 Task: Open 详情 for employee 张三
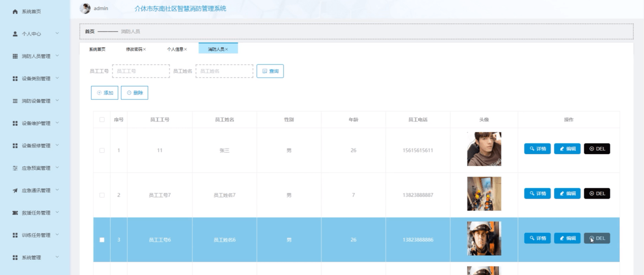point(537,149)
